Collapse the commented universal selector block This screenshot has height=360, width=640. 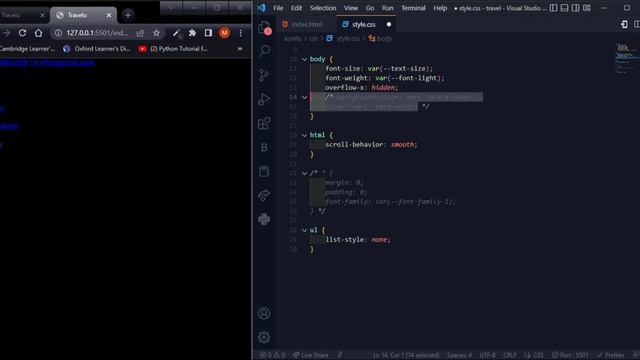point(304,173)
